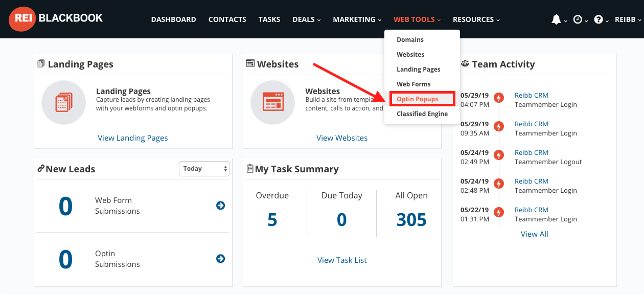Click View All team activity link
Image resolution: width=644 pixels, height=294 pixels.
535,234
